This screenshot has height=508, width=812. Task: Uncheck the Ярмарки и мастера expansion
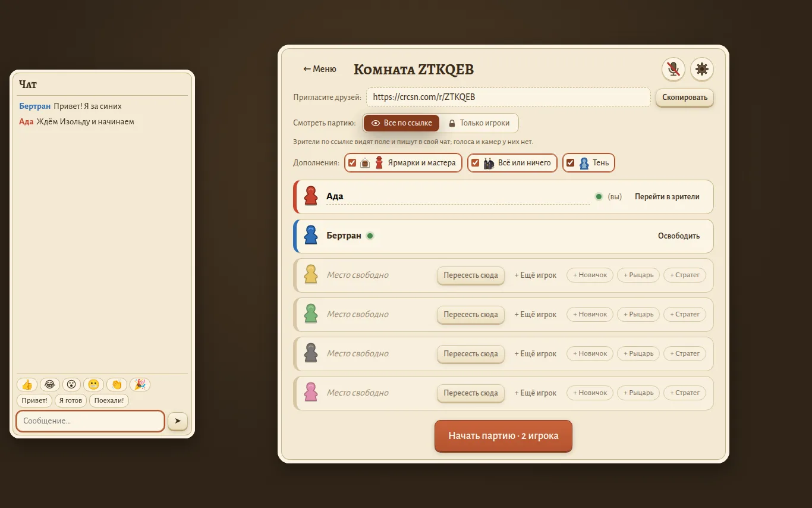352,162
